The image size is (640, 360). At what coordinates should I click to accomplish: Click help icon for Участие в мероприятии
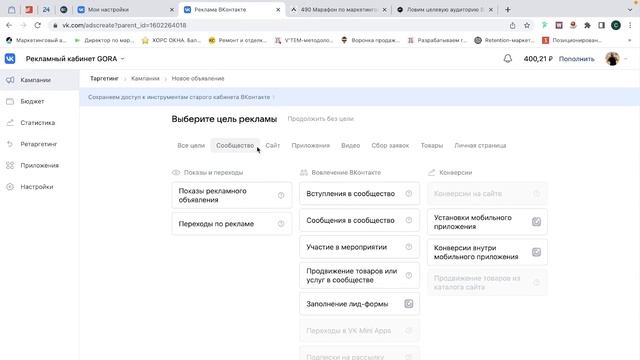[x=409, y=247]
